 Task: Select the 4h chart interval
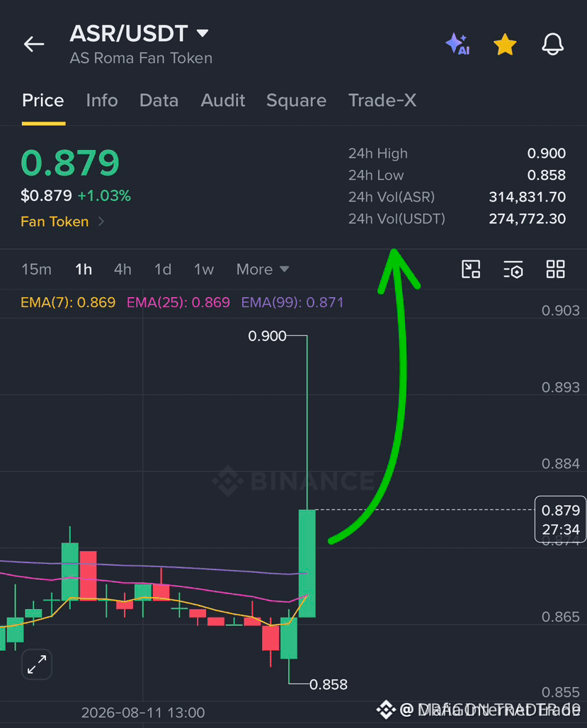tap(122, 270)
